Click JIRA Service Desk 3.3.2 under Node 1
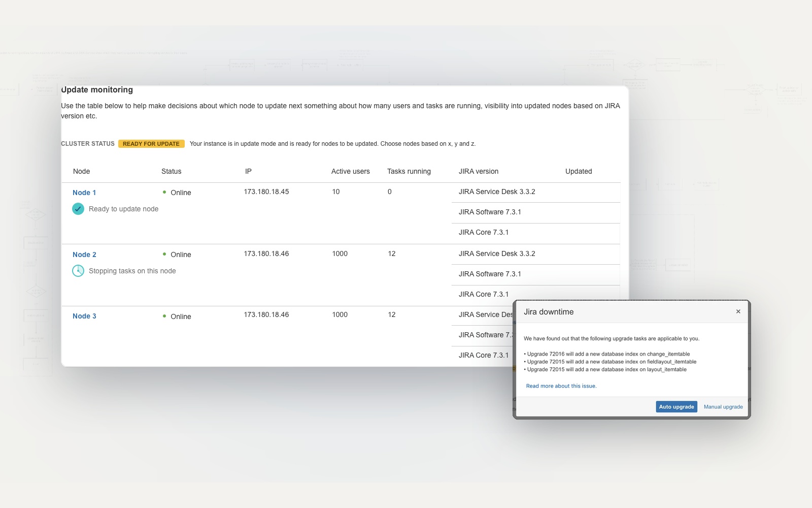 point(497,192)
